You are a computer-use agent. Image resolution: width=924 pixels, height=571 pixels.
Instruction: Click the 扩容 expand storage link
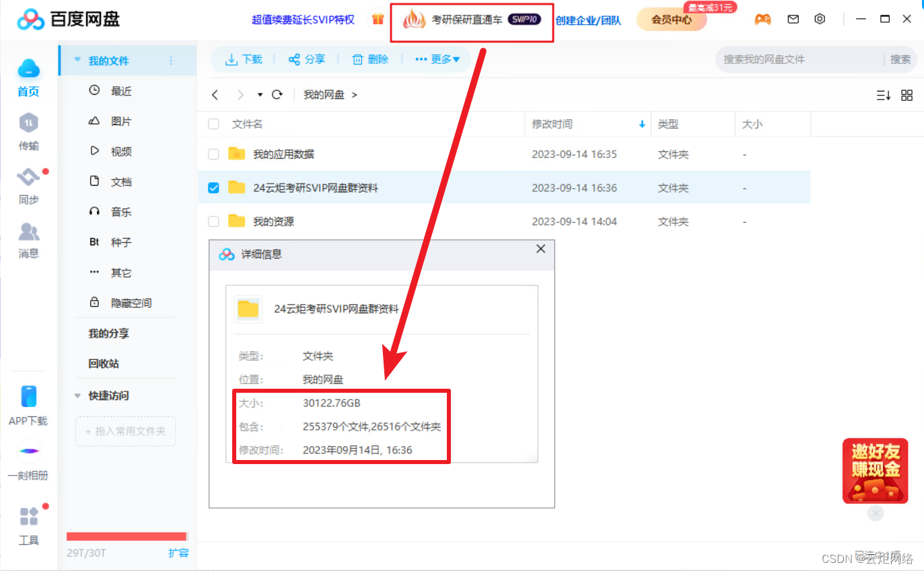[x=178, y=553]
